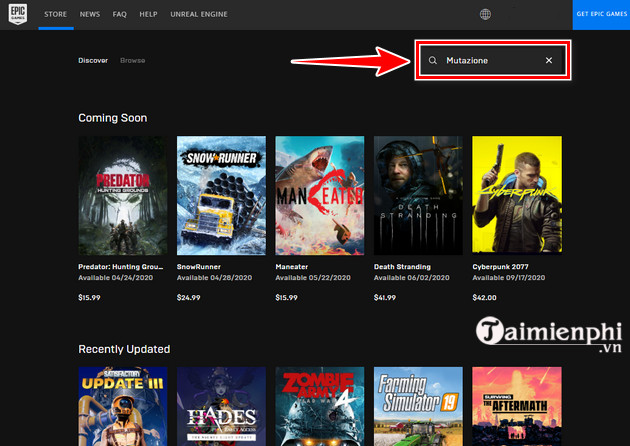Open the Zombie Army 4 cover
630x446 pixels.
[320, 406]
